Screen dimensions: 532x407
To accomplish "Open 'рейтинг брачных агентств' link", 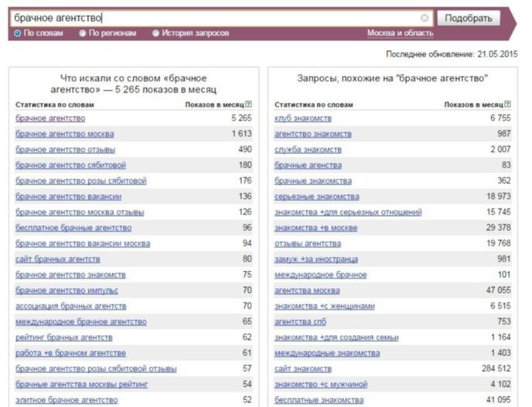I will pyautogui.click(x=64, y=337).
